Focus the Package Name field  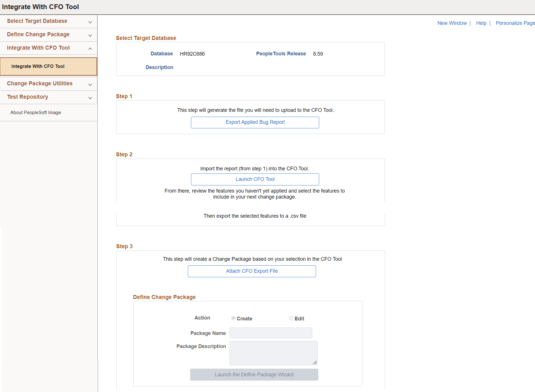point(271,333)
